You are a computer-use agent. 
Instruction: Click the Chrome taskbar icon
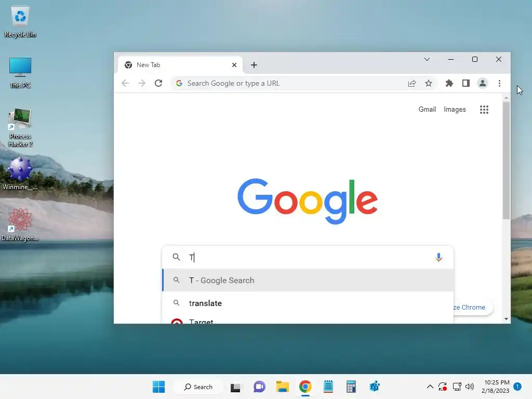point(305,387)
